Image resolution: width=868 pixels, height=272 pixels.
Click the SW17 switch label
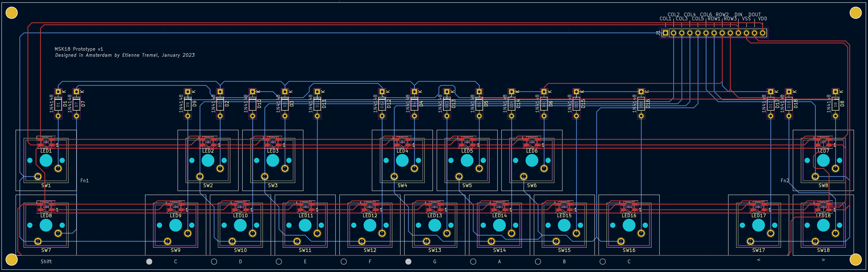(758, 250)
